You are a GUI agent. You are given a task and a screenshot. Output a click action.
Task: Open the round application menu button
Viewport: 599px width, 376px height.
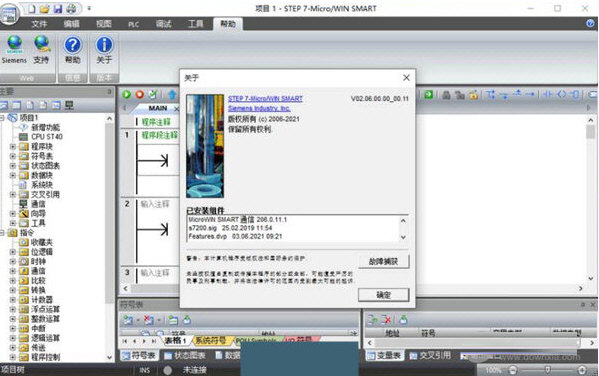(x=9, y=14)
